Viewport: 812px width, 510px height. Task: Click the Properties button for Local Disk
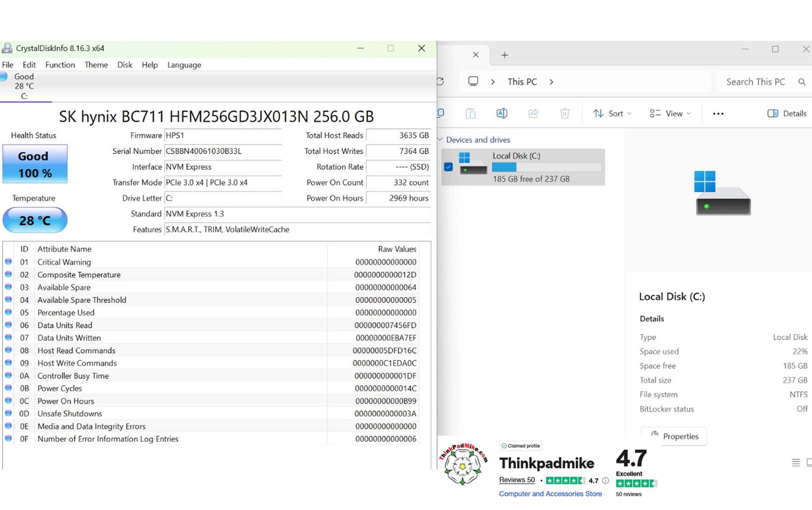click(673, 436)
